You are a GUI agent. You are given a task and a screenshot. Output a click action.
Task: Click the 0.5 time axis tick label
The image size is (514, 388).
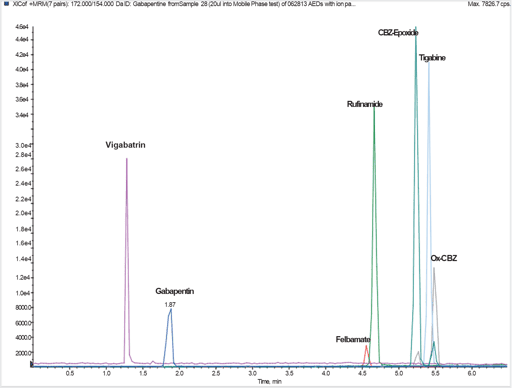[70, 373]
